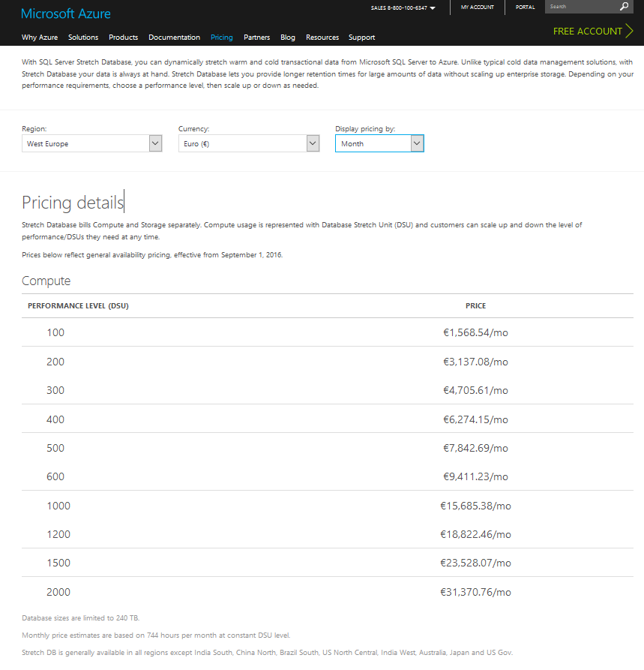Click the 1500 DSU performance level
This screenshot has width=644, height=670.
click(x=58, y=563)
